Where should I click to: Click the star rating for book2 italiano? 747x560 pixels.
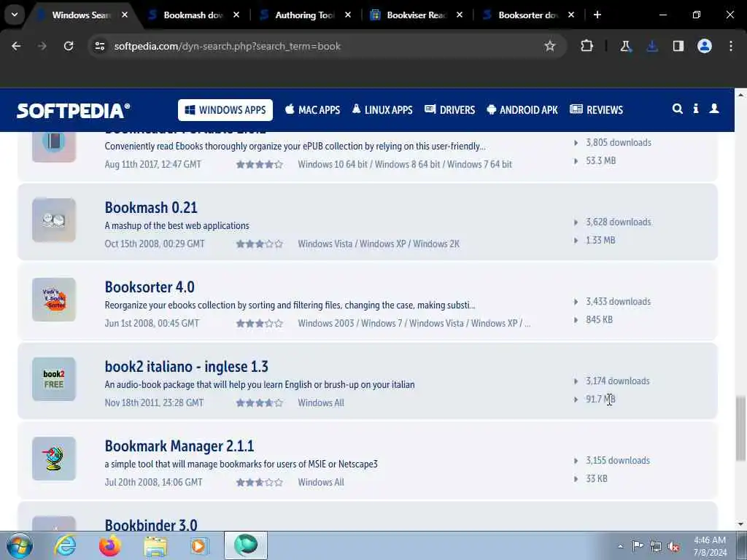[260, 402]
